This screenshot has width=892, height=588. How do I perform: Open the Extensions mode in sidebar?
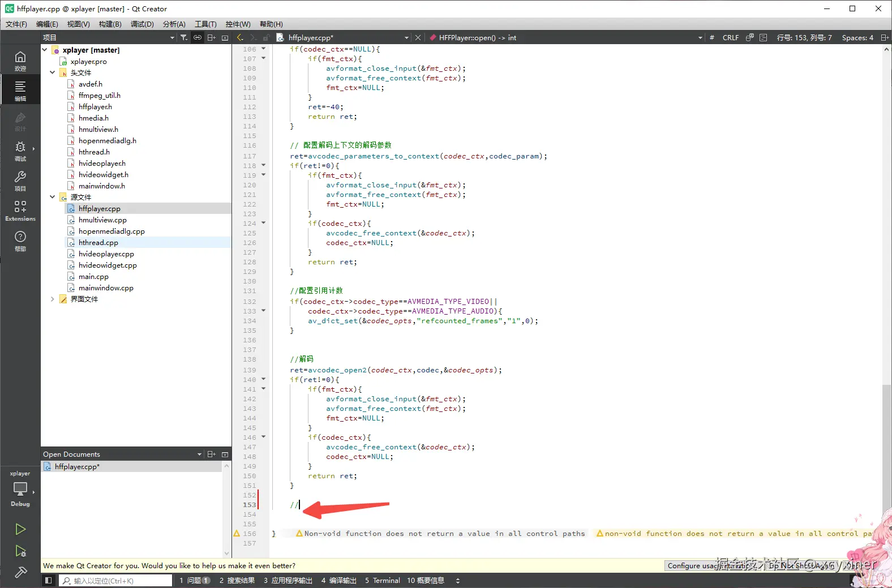[20, 210]
